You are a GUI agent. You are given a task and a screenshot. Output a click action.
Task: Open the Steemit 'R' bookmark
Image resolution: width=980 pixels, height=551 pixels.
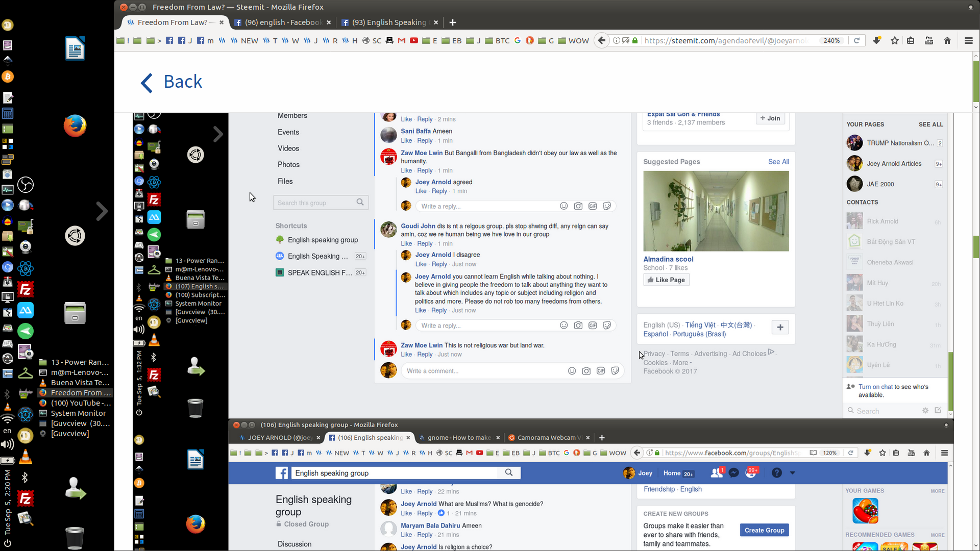[330, 41]
